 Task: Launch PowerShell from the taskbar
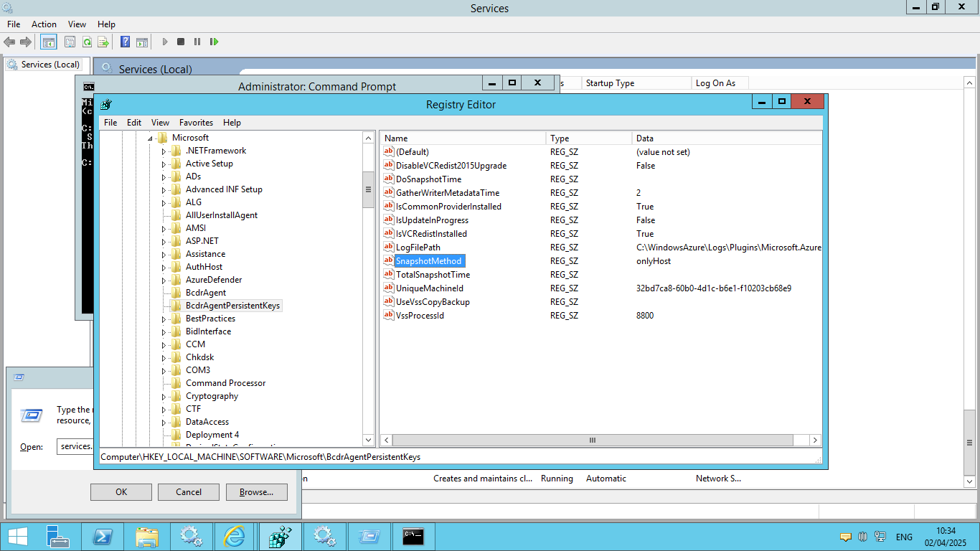pos(103,537)
